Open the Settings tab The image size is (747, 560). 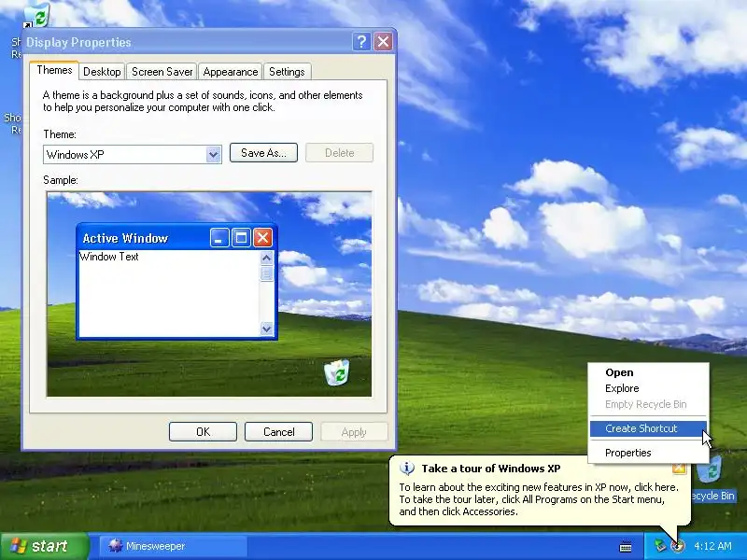[287, 72]
